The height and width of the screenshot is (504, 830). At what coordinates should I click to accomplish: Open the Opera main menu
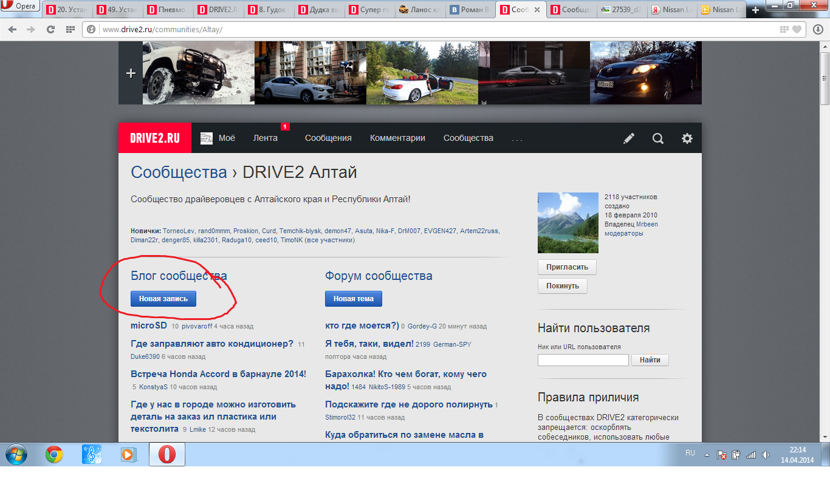tap(21, 7)
